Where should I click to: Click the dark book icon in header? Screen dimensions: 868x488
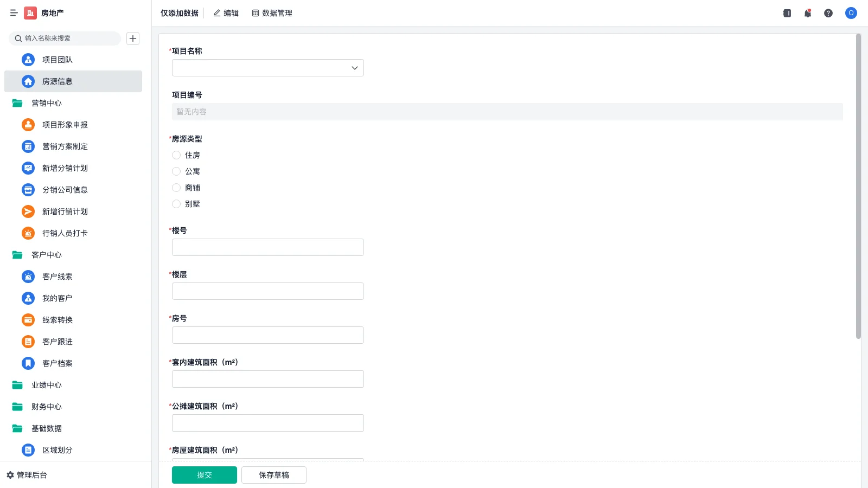[x=787, y=13]
